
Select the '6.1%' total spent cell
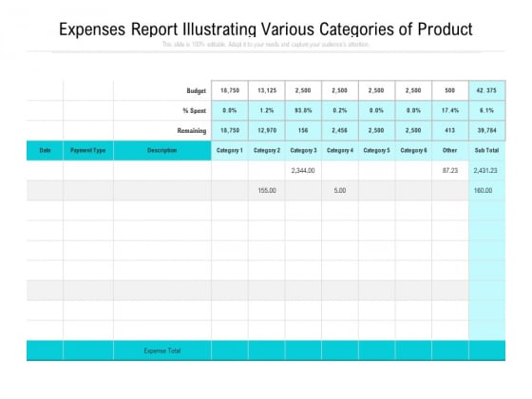pos(486,110)
